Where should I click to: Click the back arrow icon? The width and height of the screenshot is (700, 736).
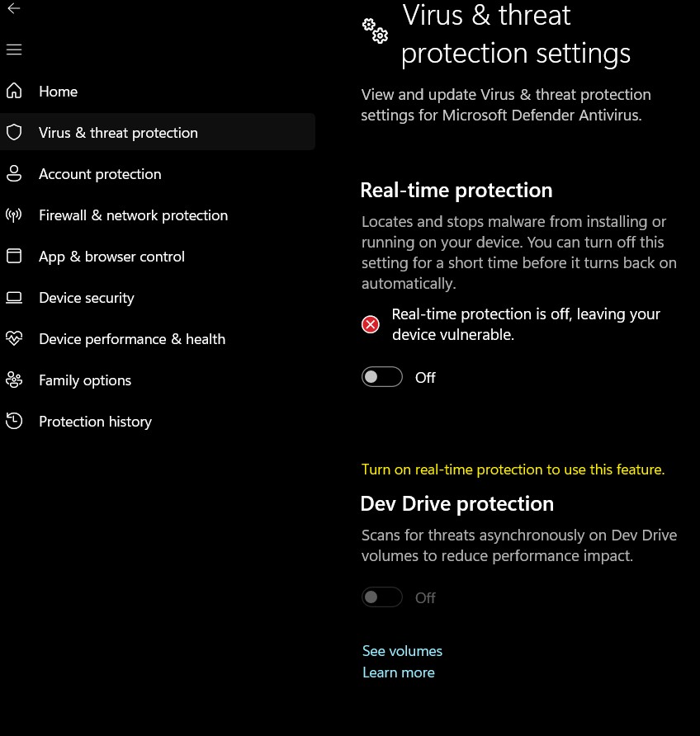13,9
